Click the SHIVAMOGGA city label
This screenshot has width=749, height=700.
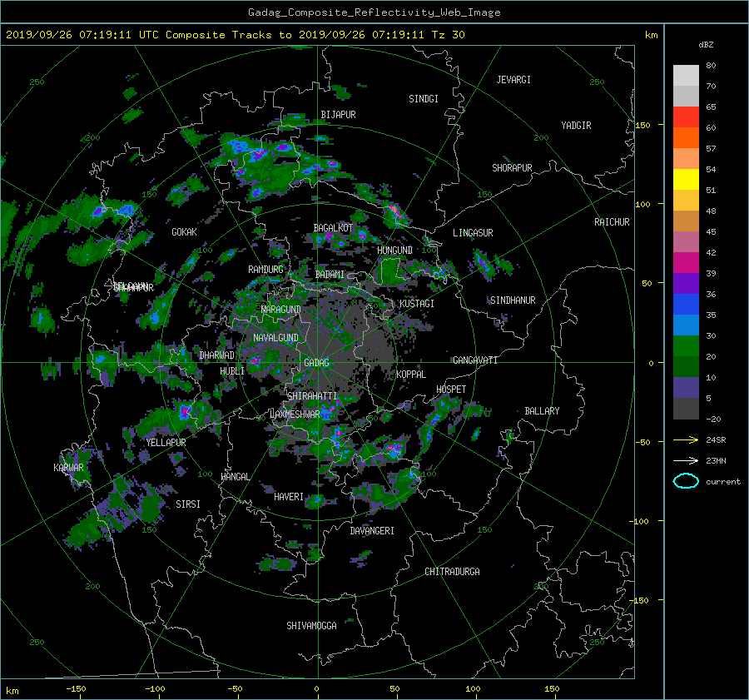pyautogui.click(x=311, y=626)
